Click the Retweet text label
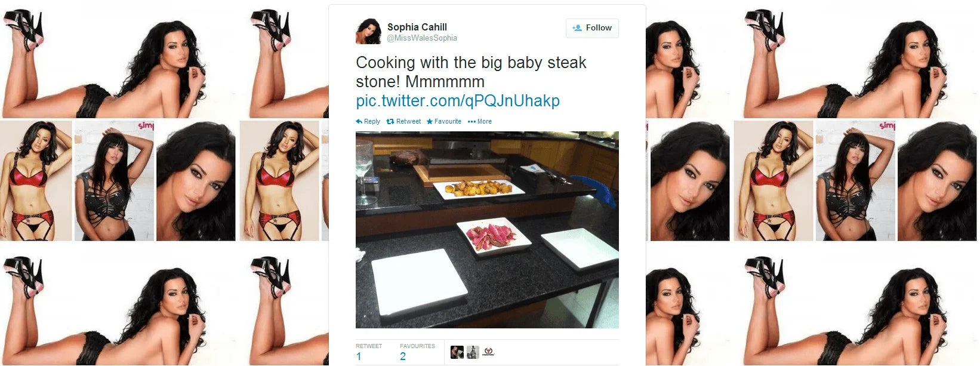Image resolution: width=980 pixels, height=366 pixels. [408, 121]
